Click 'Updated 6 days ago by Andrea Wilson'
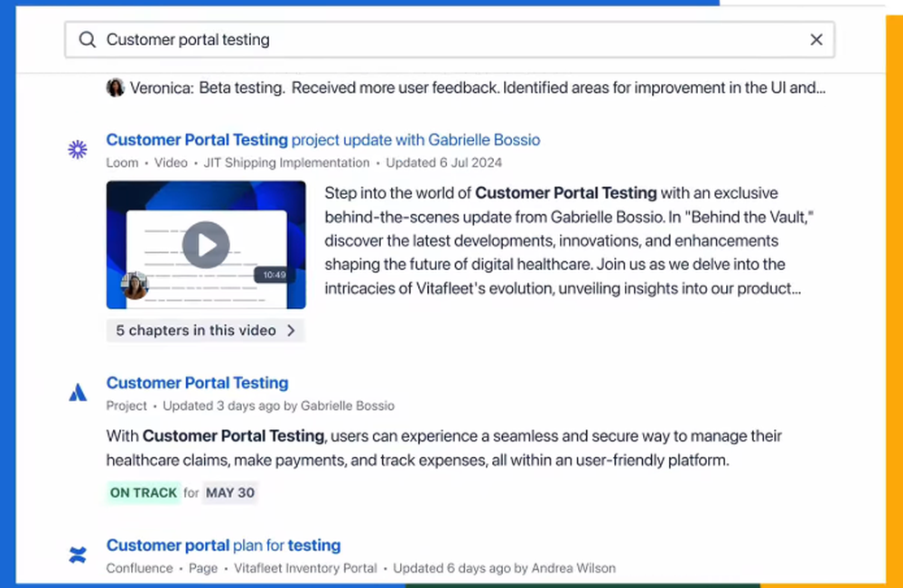903x588 pixels. click(x=504, y=568)
